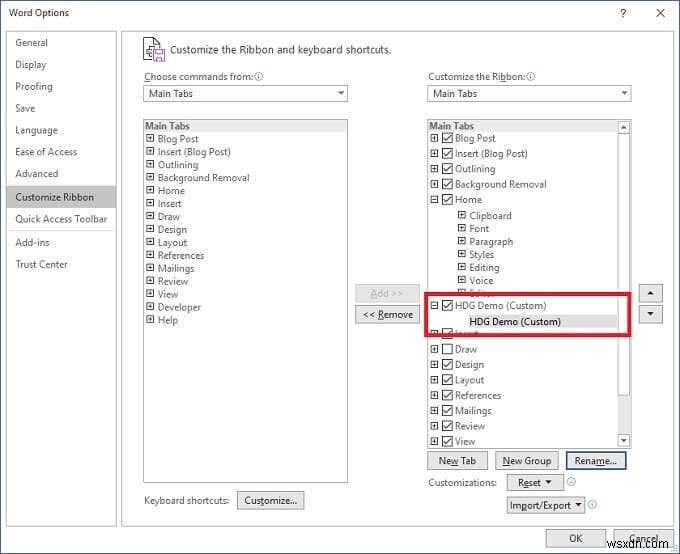This screenshot has height=554, width=680.
Task: Uncheck HDG Demo (Custom) tab checkbox
Action: coord(447,305)
